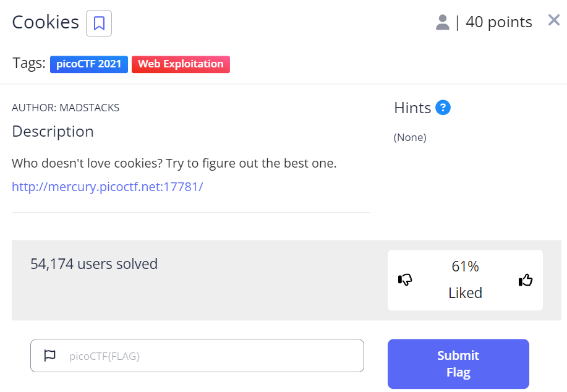Click the Cookies challenge title
The image size is (567, 392).
(x=45, y=22)
